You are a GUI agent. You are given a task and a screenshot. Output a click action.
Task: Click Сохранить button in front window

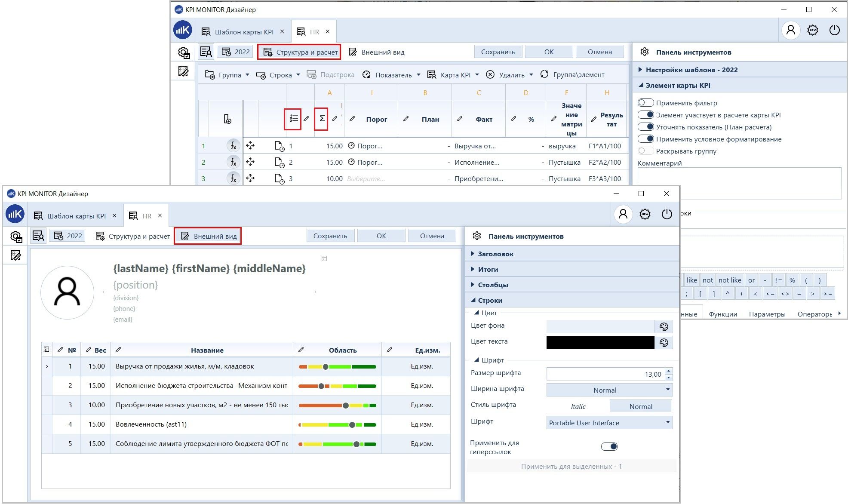[330, 236]
